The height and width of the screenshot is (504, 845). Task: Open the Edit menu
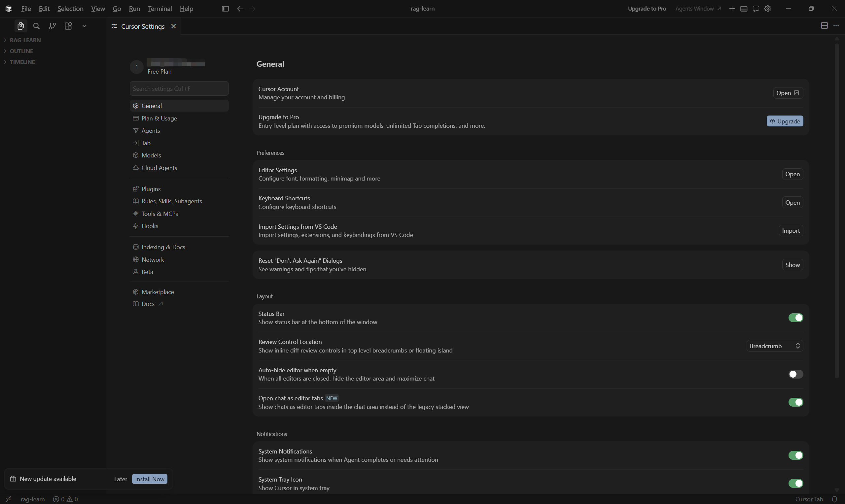[x=44, y=9]
